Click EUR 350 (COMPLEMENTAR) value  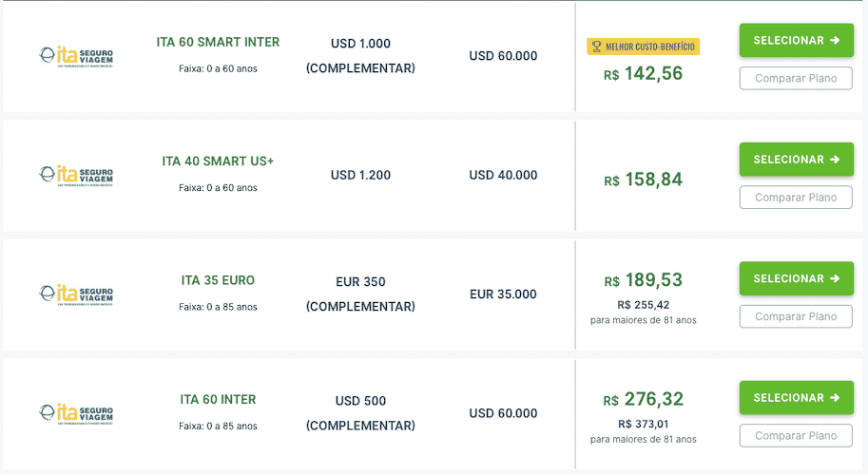(360, 294)
